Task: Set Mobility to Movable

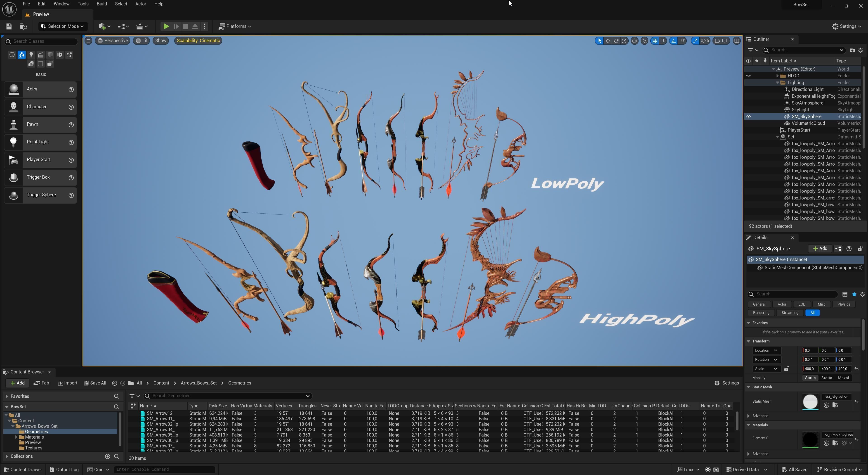Action: [843, 378]
